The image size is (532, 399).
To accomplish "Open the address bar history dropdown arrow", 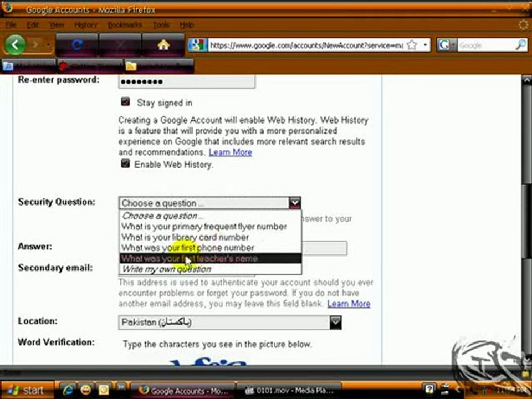I will tap(425, 45).
